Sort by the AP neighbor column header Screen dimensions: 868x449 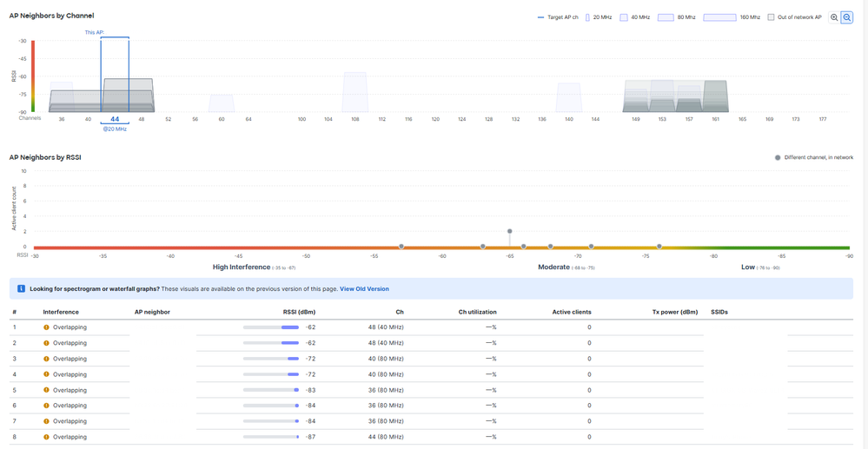click(x=152, y=312)
